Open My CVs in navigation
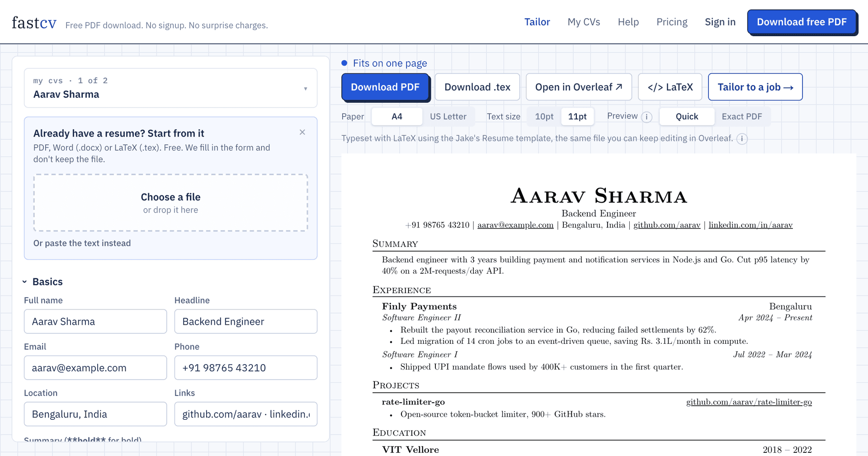Image resolution: width=868 pixels, height=456 pixels. tap(584, 22)
